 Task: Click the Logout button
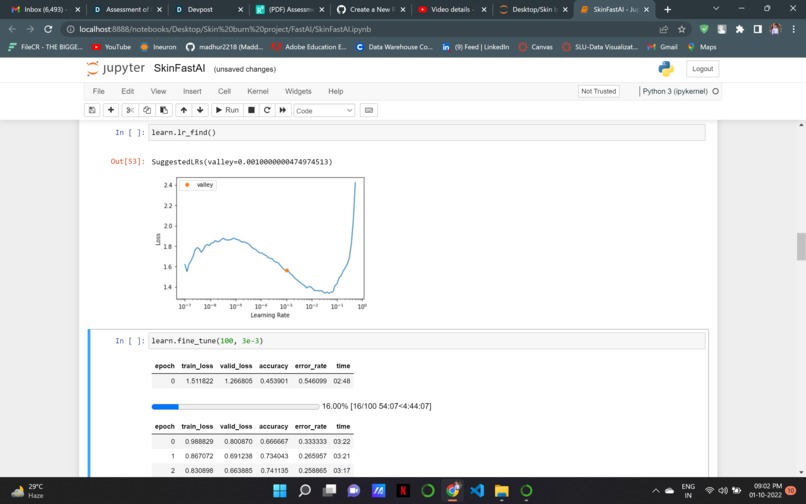(x=702, y=69)
